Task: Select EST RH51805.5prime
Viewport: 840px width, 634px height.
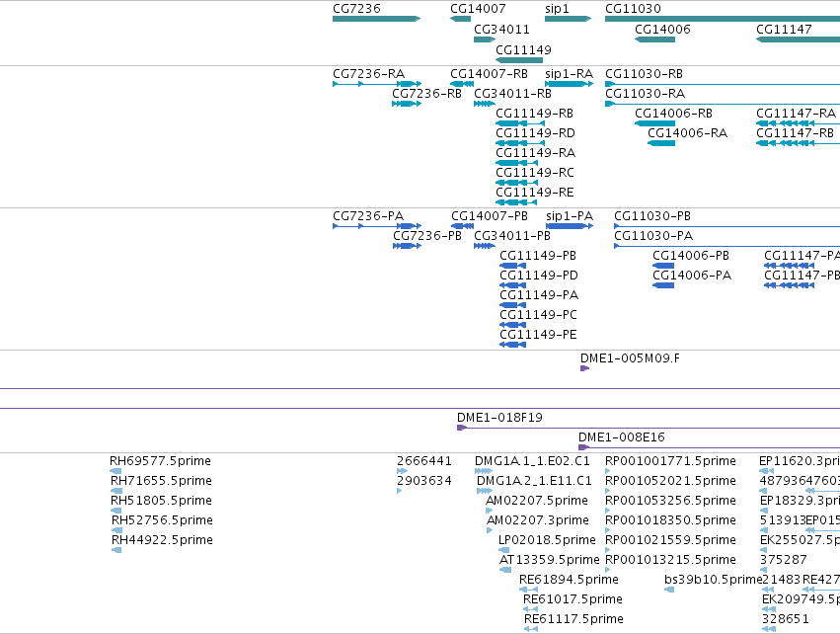Action: pos(161,501)
